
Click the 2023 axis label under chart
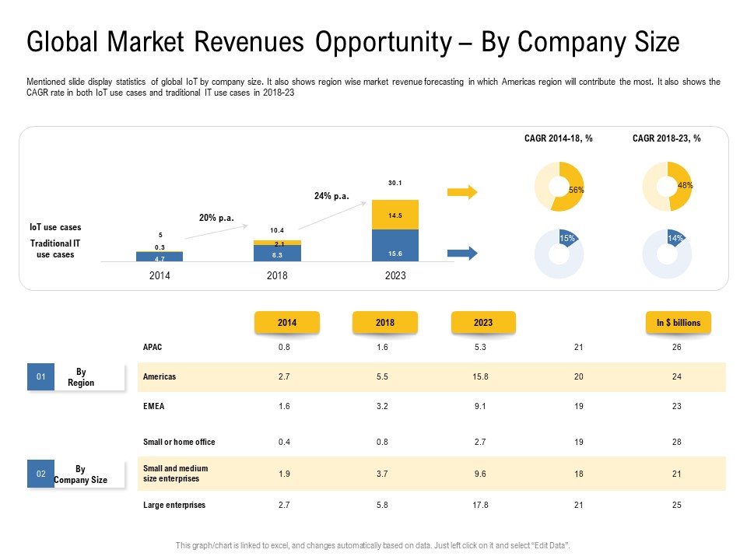click(395, 275)
